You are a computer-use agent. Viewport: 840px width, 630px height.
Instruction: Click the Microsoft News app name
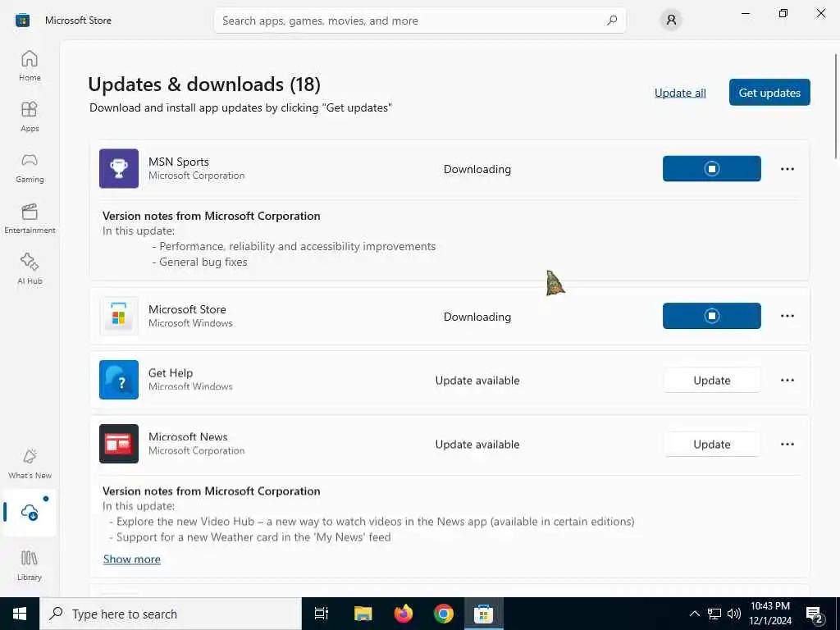tap(188, 436)
